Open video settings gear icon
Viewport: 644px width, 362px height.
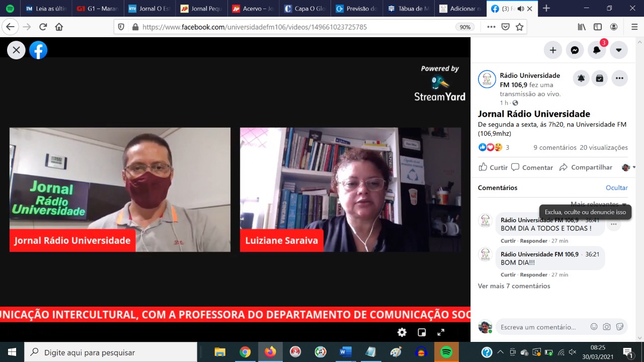coord(402,332)
